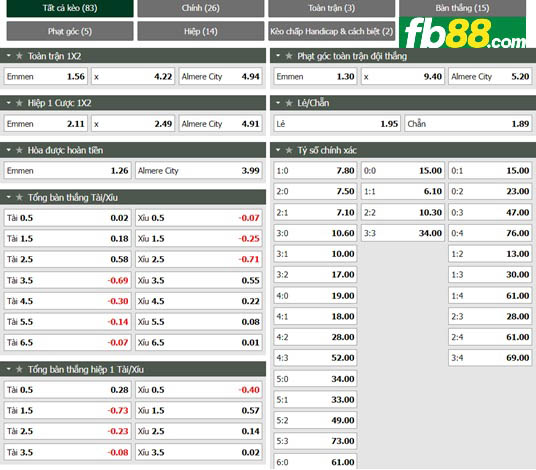Select the Bàn thắng (15) tab
Screen dimensions: 536x470
[x=463, y=8]
